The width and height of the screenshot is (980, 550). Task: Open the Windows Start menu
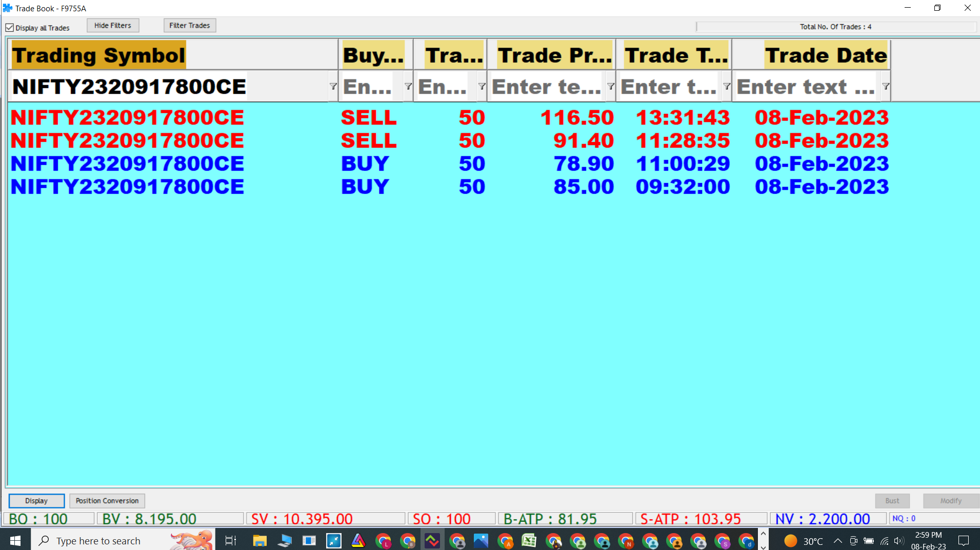15,540
